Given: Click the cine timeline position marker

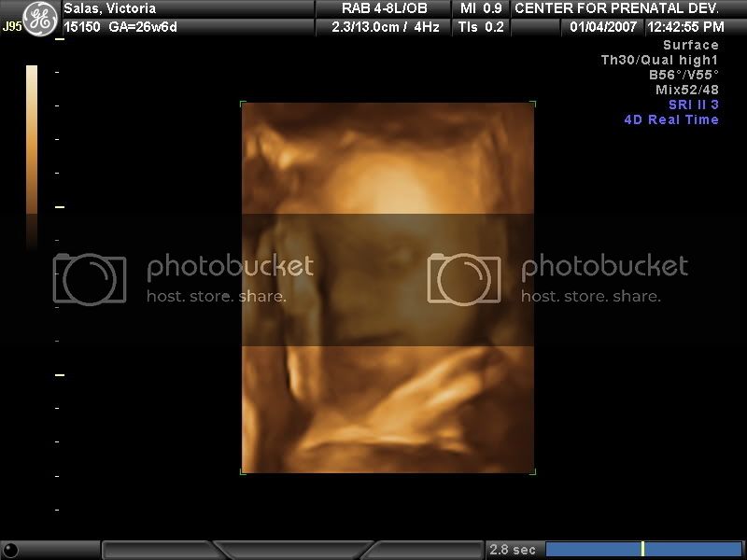Looking at the screenshot, I should 642,550.
